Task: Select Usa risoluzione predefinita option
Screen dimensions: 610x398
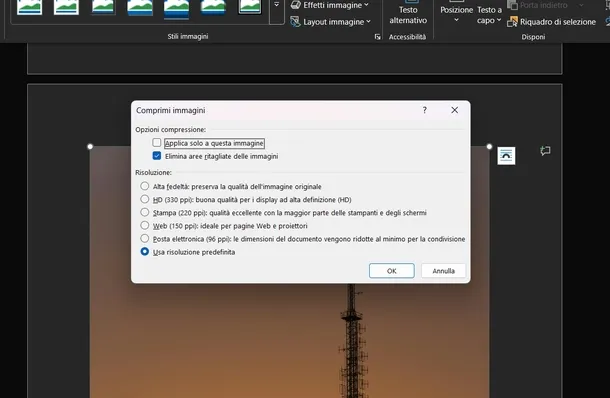Action: (145, 252)
